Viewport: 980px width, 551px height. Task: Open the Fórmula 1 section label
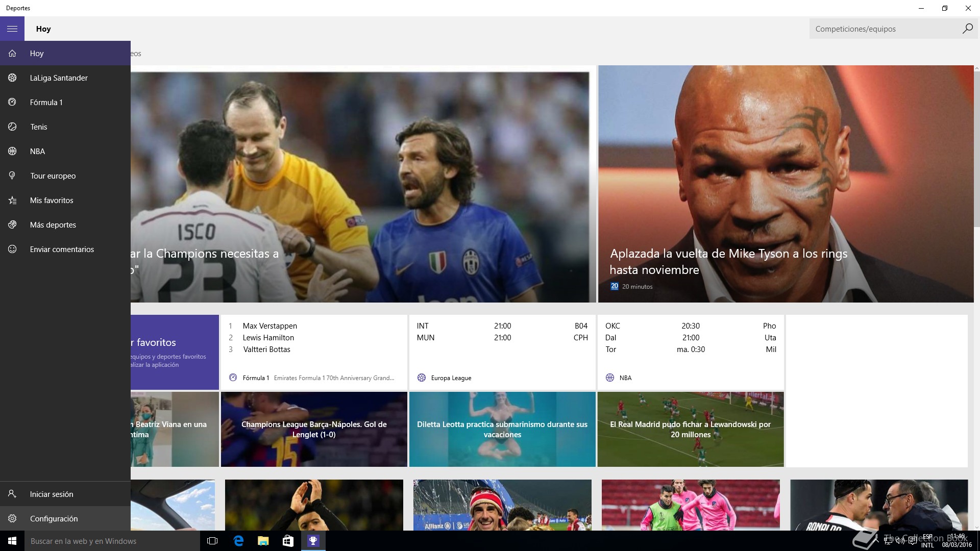(x=46, y=102)
